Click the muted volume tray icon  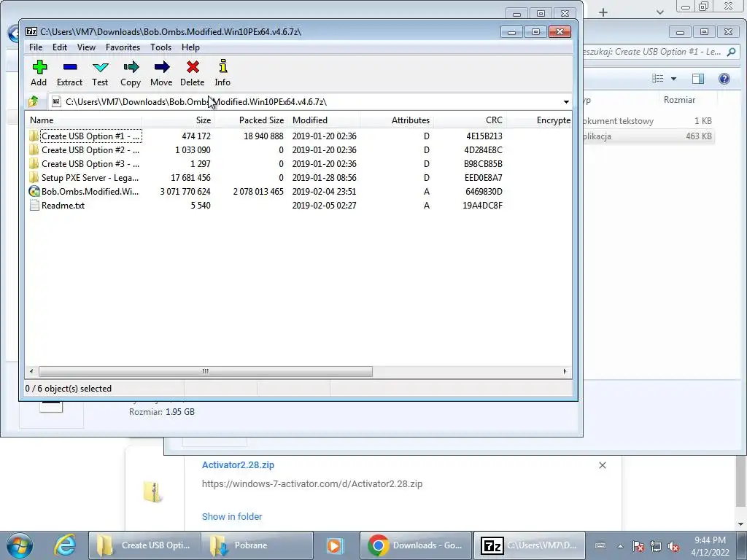(673, 546)
